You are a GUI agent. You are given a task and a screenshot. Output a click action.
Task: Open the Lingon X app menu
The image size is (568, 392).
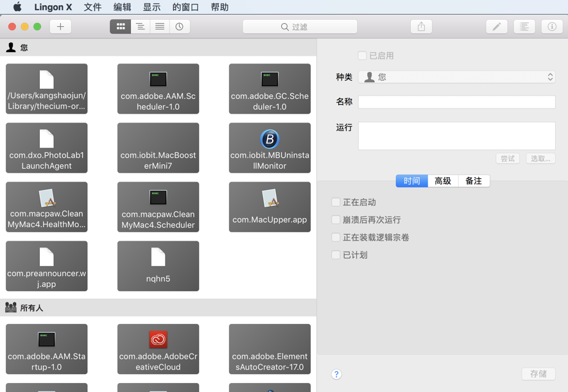[x=53, y=7]
